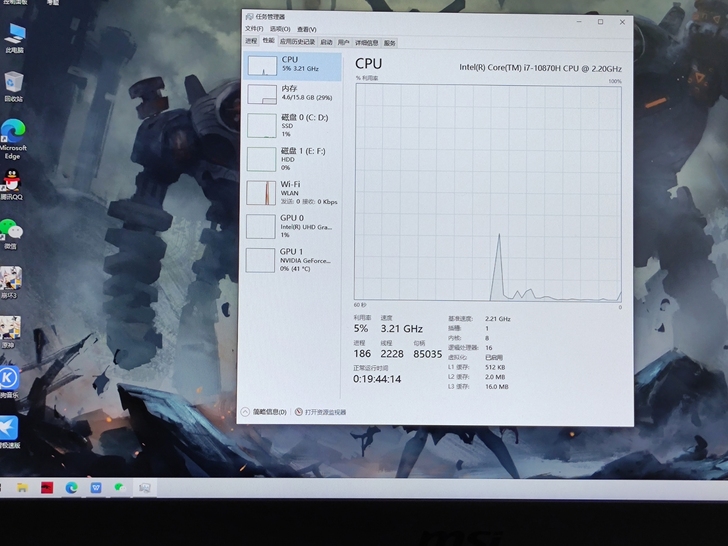The image size is (728, 546).
Task: Click the Task Manager title bar icon
Action: pos(249,17)
